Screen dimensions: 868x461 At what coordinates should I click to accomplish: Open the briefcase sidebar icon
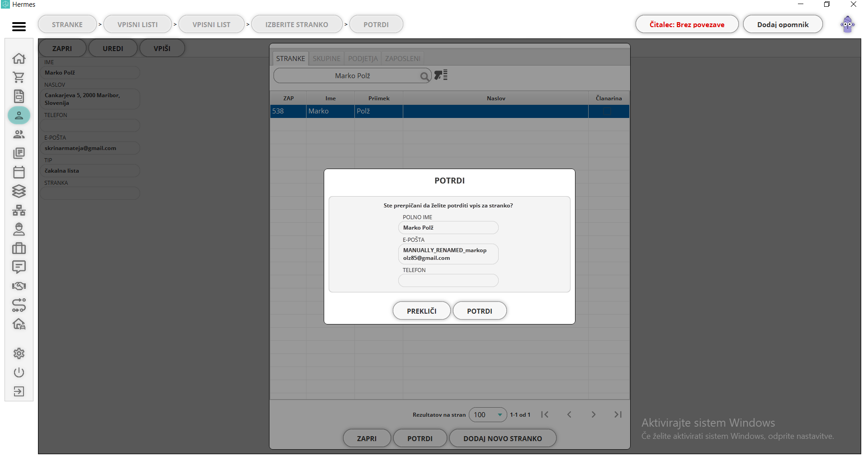coord(19,248)
